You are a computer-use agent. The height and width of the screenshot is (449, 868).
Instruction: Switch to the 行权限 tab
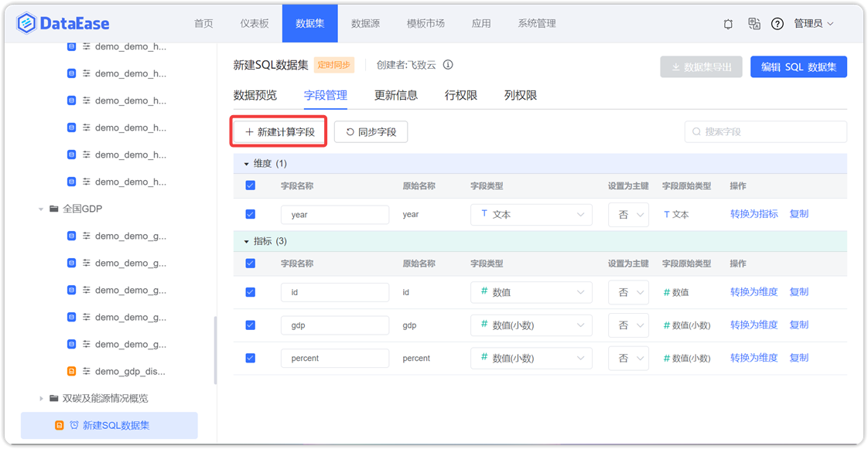point(461,95)
